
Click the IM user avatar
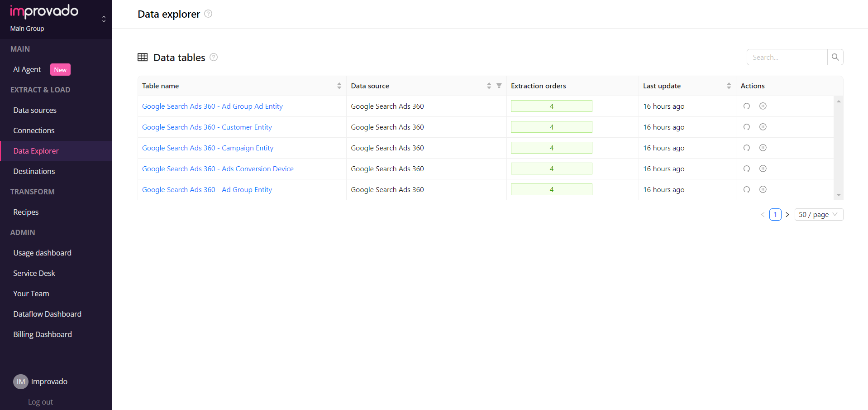[x=21, y=382]
